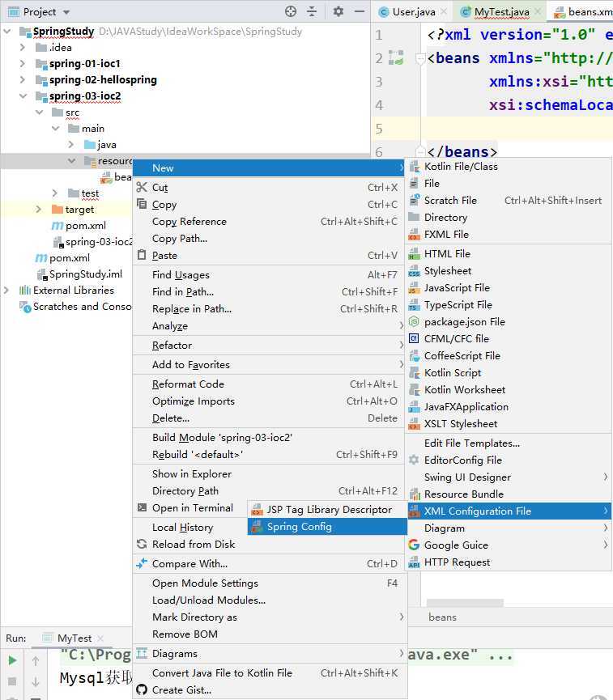Click the Kotlin Worksheet entry
The height and width of the screenshot is (700, 613).
(509, 390)
